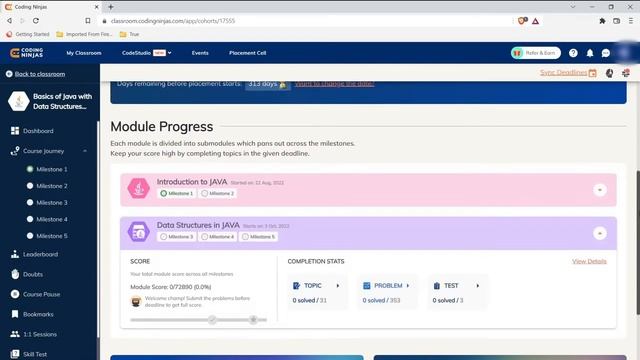This screenshot has height=360, width=640.
Task: Click Milestone 2 chip under Introduction to JAVA
Action: coord(218,193)
